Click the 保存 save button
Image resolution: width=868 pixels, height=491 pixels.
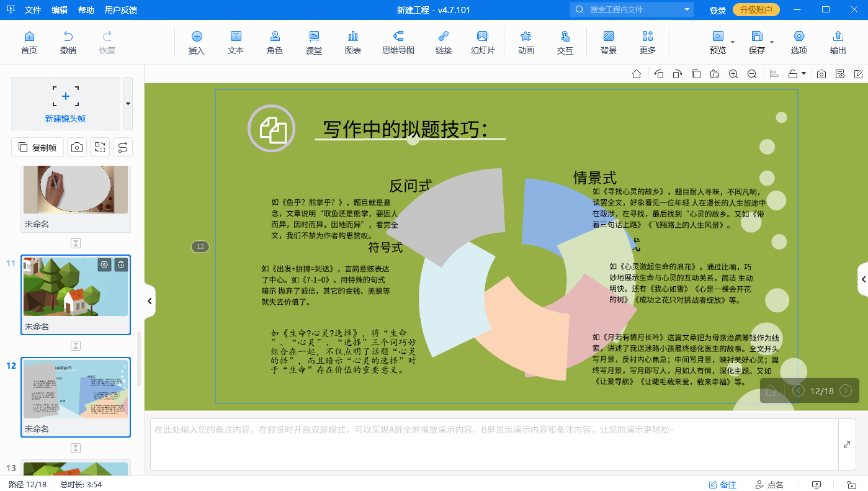pos(757,42)
